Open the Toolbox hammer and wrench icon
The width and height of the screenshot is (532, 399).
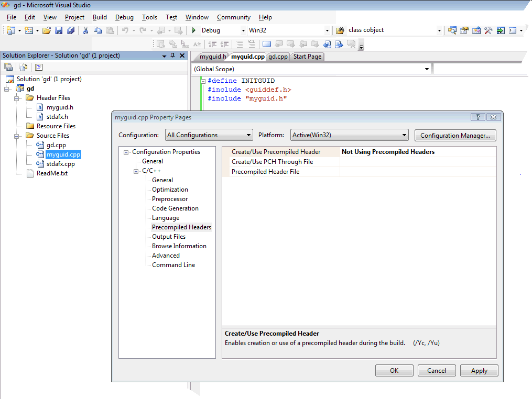(488, 30)
